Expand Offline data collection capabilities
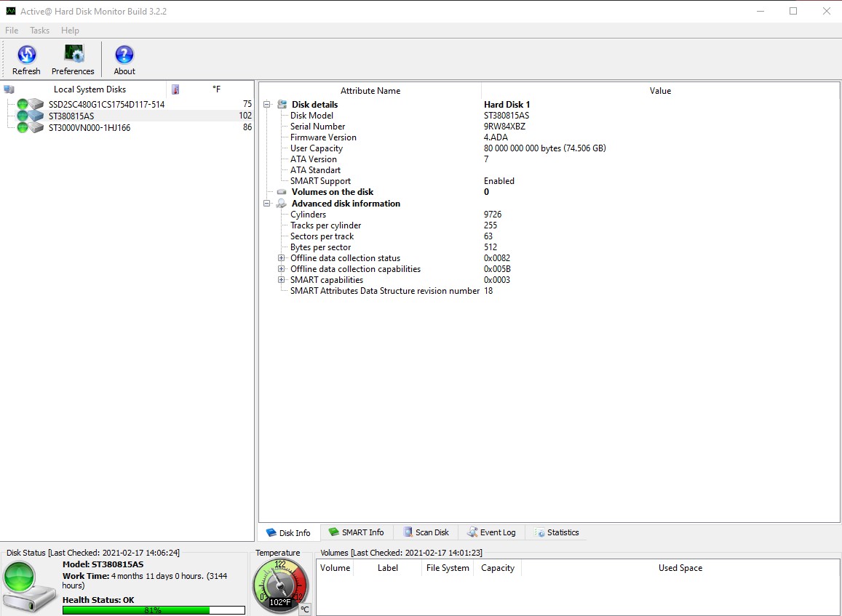The height and width of the screenshot is (616, 842). pos(281,269)
